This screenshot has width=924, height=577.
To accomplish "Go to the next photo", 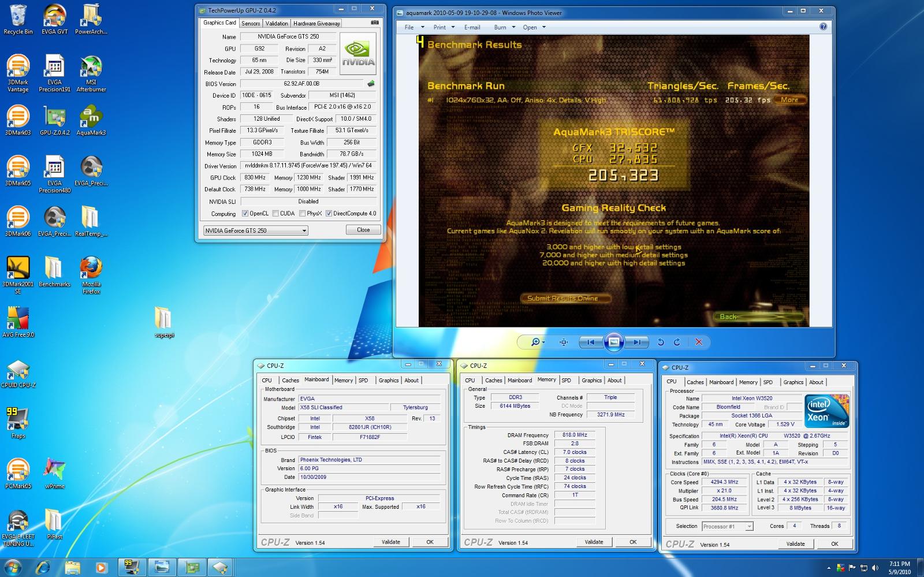I will (636, 342).
